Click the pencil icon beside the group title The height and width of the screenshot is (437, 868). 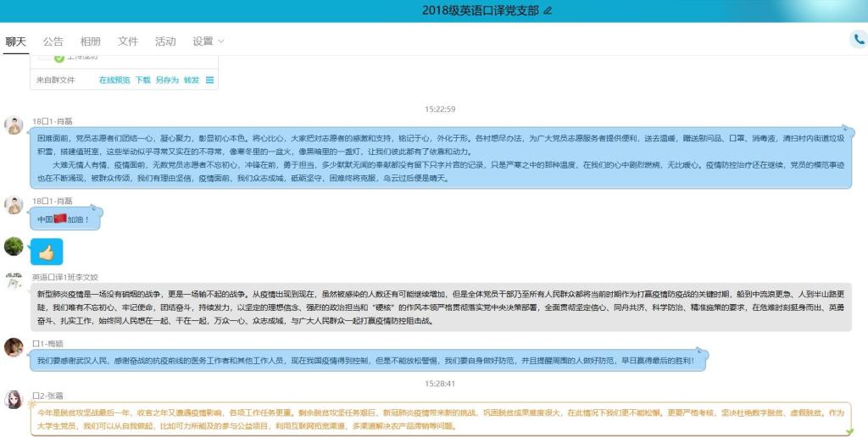(548, 10)
